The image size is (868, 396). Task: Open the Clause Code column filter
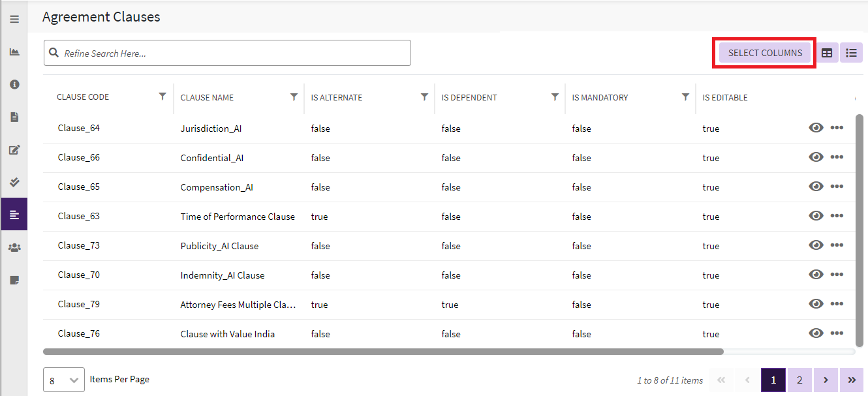point(163,97)
